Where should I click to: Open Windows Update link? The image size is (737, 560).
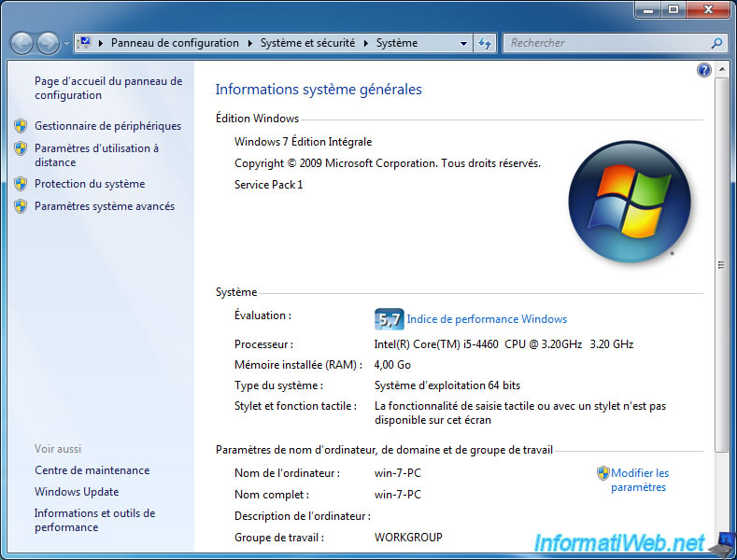[77, 492]
